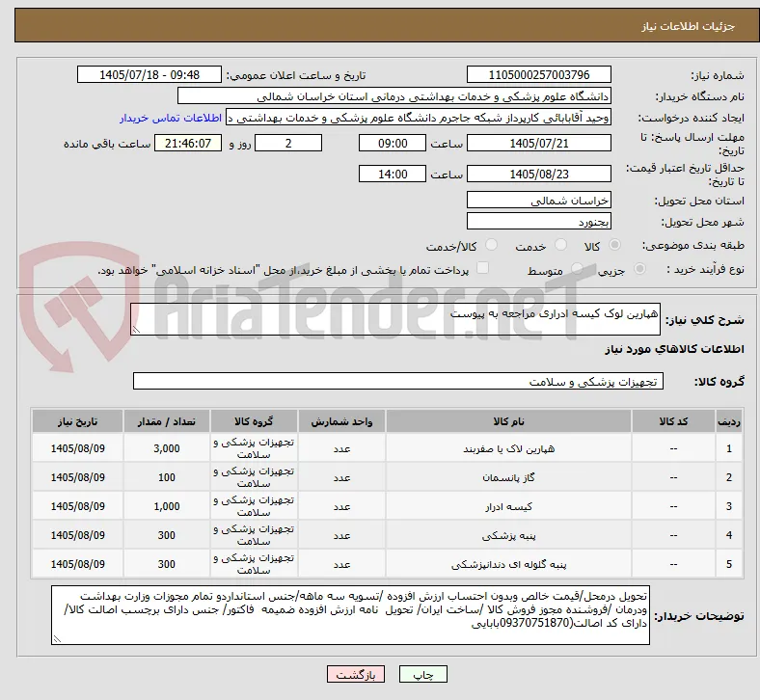Click the quantity 300 in پنبه پزشکی row

pos(167,535)
